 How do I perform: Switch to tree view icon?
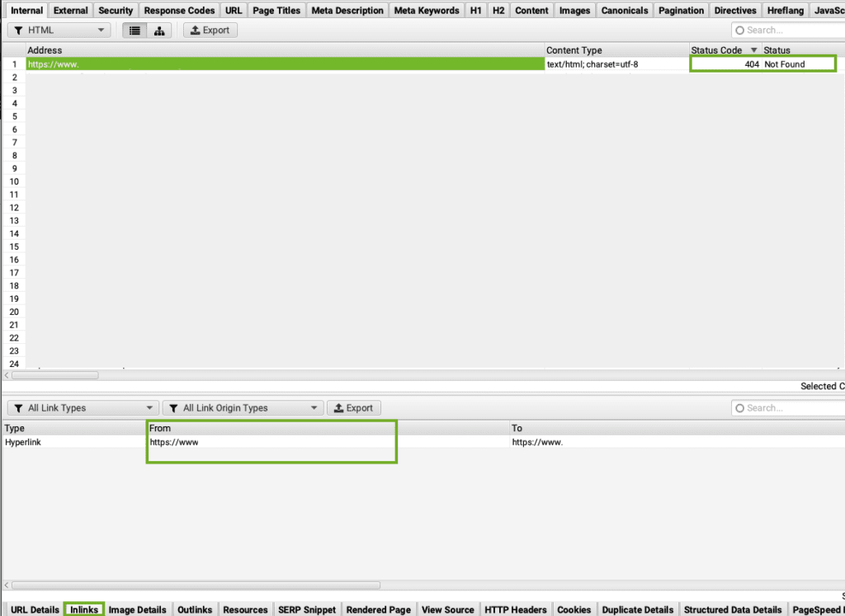(159, 31)
